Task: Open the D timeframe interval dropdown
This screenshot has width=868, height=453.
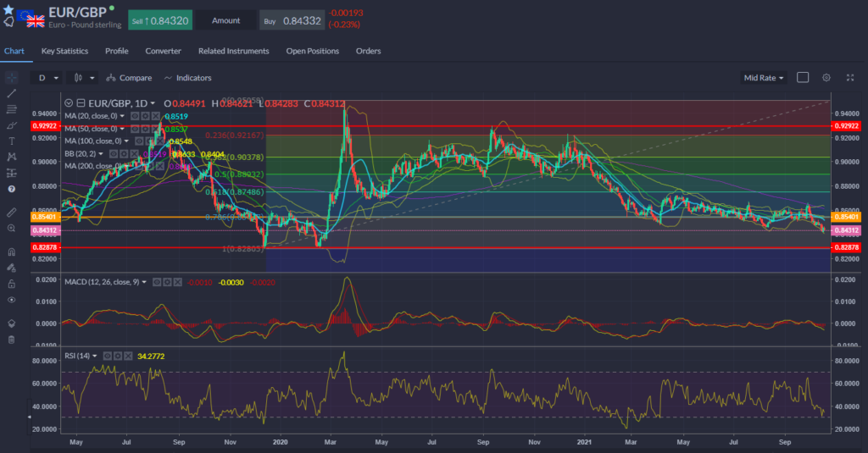Action: pos(47,77)
